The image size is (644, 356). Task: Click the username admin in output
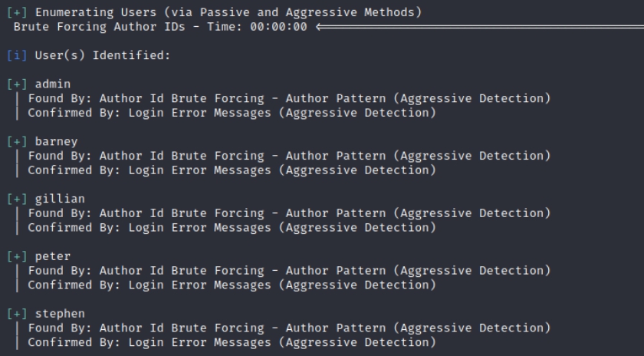coord(53,84)
